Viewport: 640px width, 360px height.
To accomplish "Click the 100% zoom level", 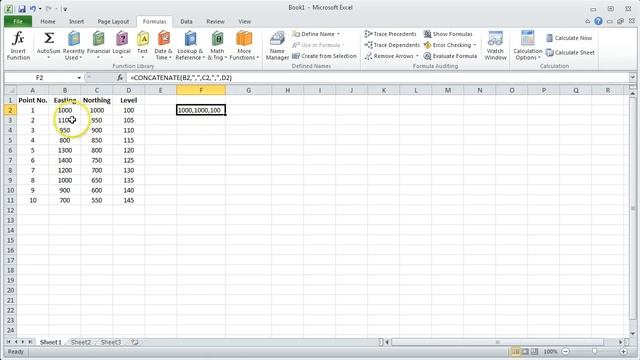I will coord(550,351).
